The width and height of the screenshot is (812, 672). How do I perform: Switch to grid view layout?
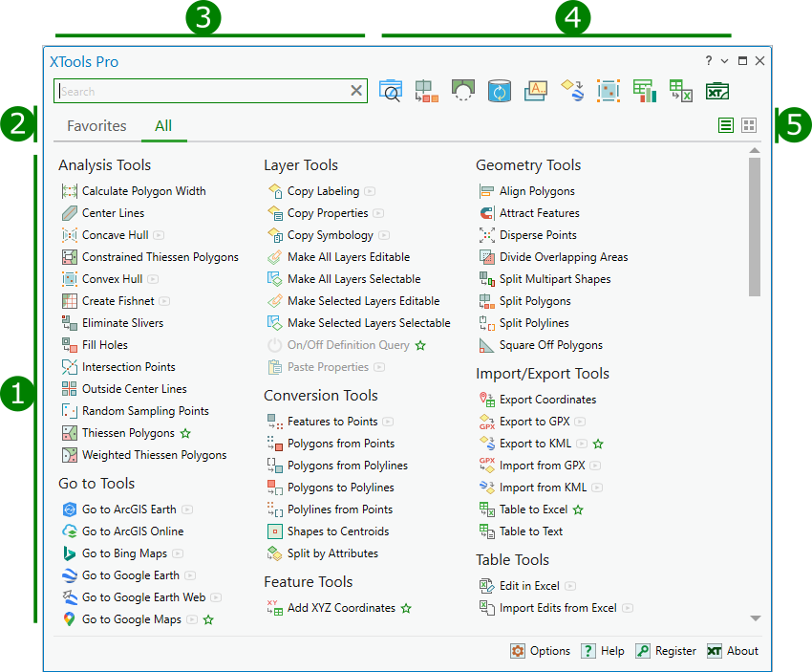coord(749,125)
